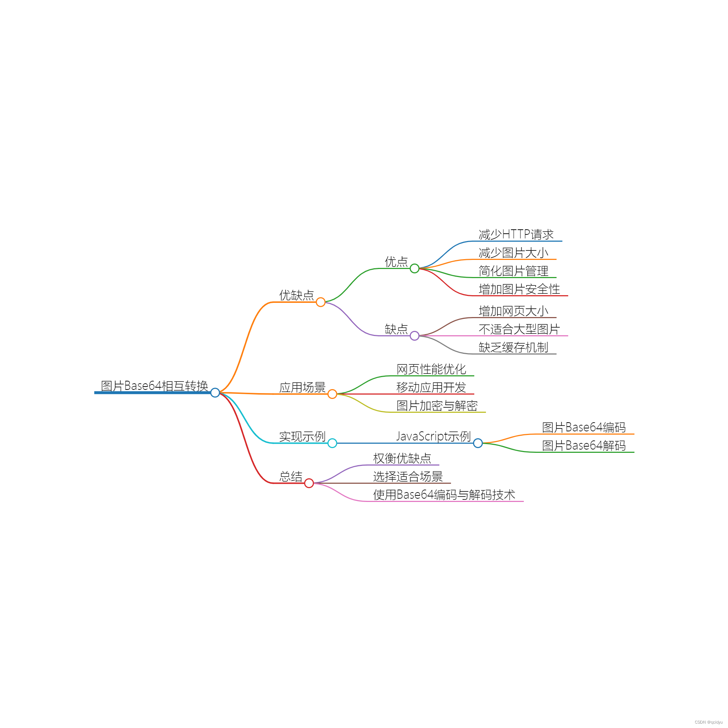The image size is (728, 728).
Task: Click the JavaScript示例 circle node
Action: click(479, 441)
